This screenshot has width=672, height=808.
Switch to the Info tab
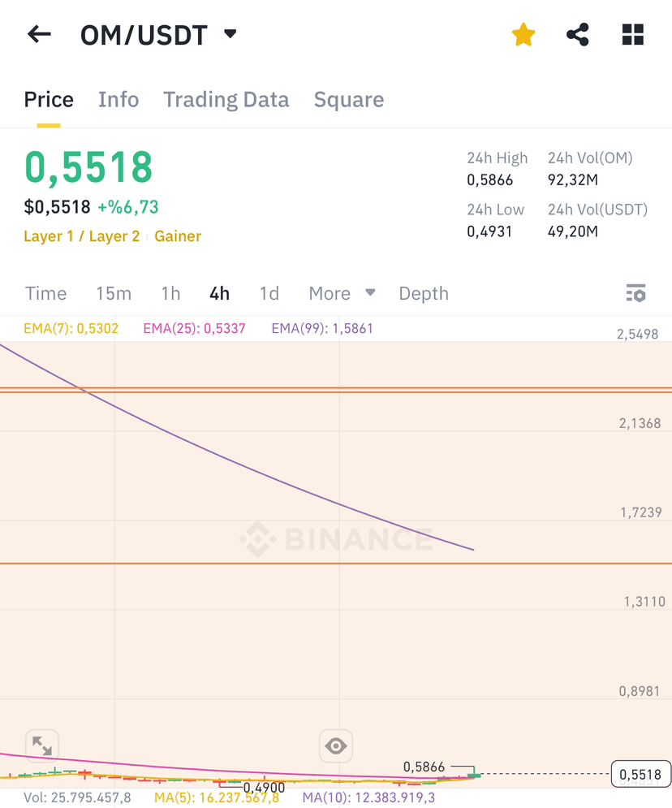(x=118, y=99)
